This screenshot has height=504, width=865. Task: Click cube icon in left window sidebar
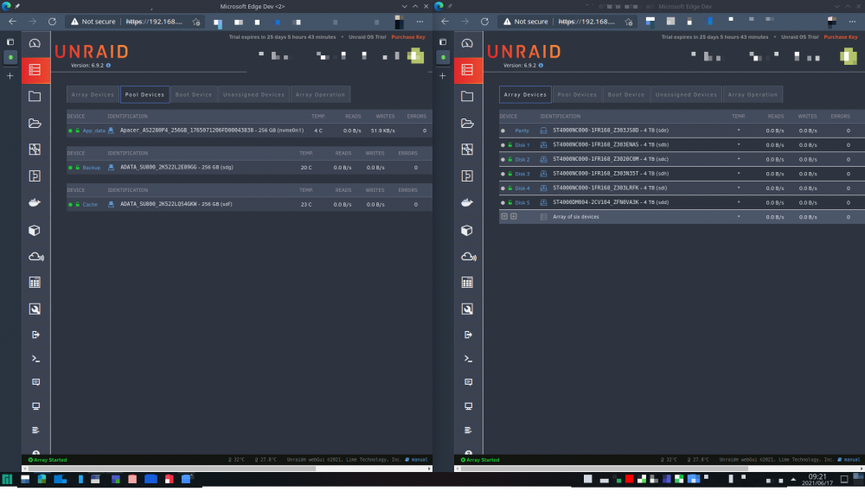[x=35, y=230]
